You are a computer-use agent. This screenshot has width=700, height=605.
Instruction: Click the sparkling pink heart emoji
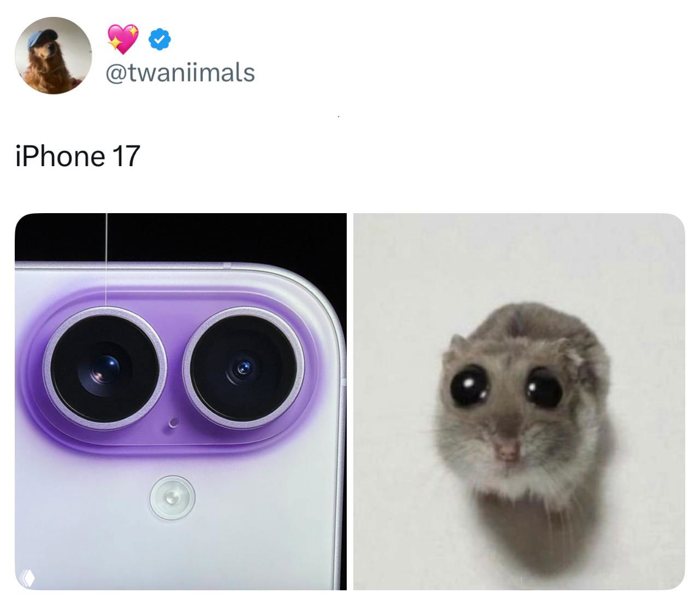click(x=122, y=39)
